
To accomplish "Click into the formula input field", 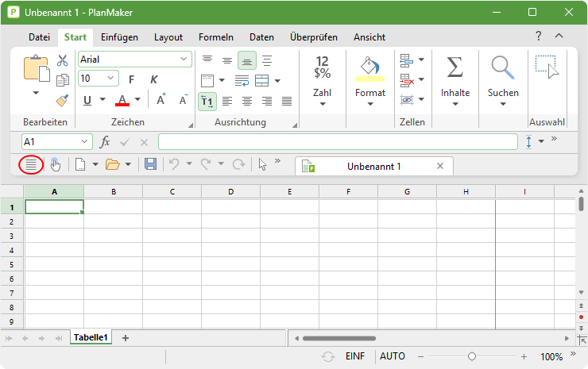I will [x=338, y=142].
